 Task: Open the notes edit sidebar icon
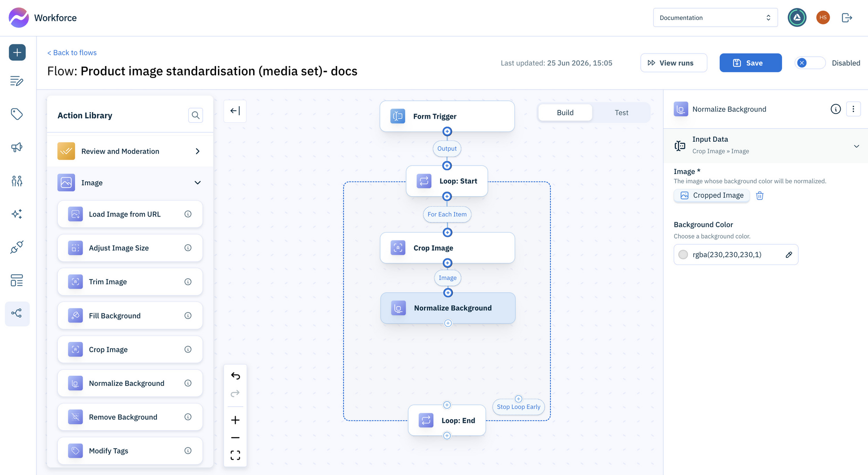(x=17, y=81)
